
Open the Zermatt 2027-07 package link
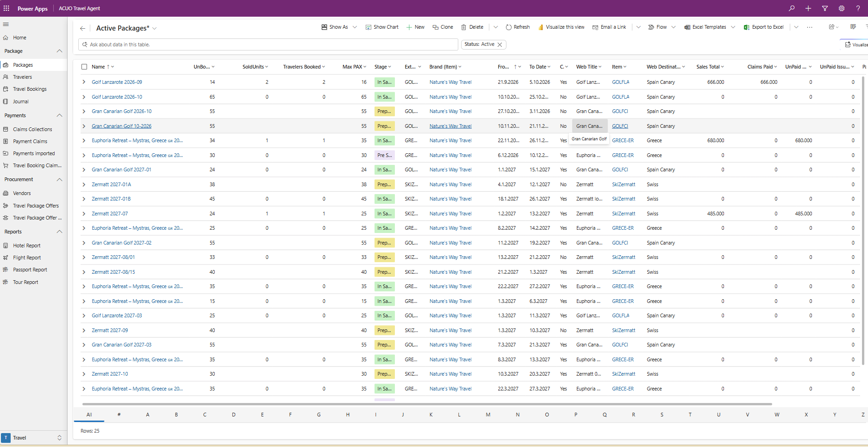coord(110,214)
